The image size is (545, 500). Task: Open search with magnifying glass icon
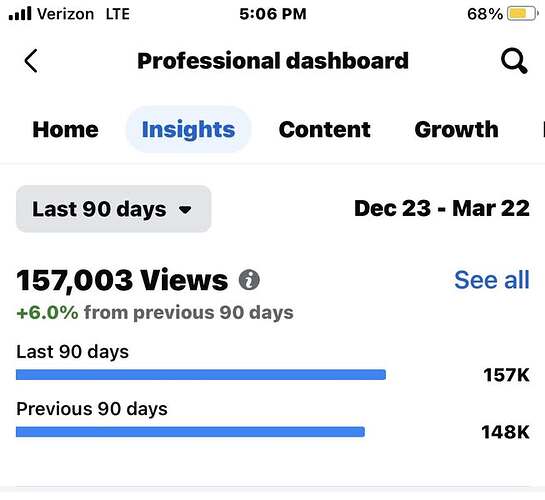click(x=514, y=61)
